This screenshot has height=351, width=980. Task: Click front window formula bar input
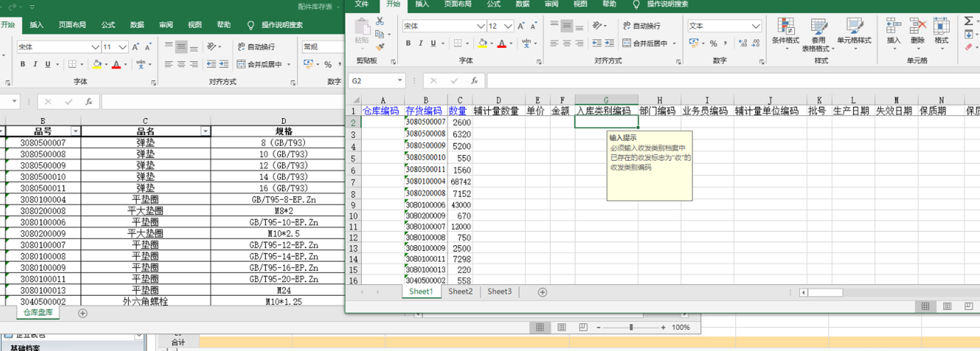[x=733, y=81]
